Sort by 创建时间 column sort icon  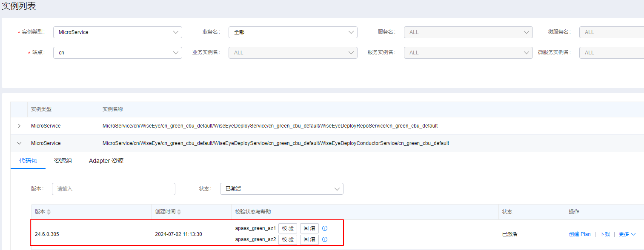point(179,212)
